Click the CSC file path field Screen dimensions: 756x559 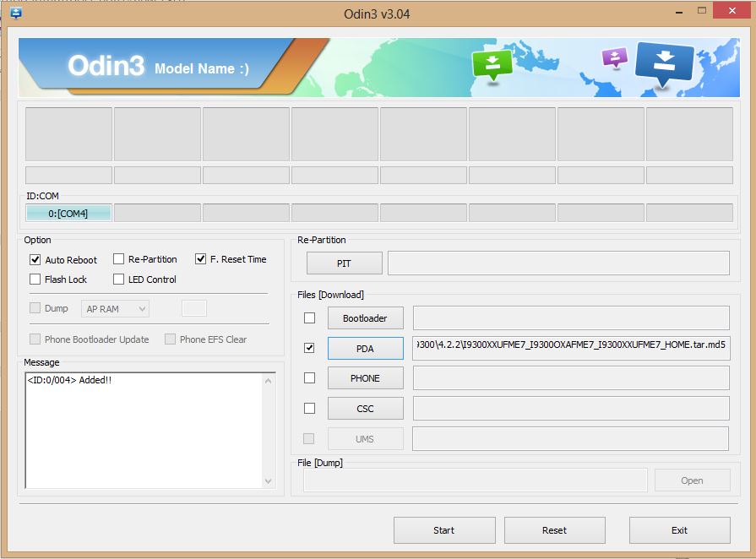click(x=571, y=409)
